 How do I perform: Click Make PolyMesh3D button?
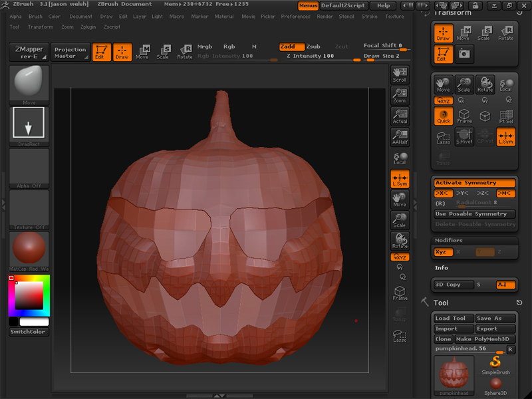pos(485,339)
